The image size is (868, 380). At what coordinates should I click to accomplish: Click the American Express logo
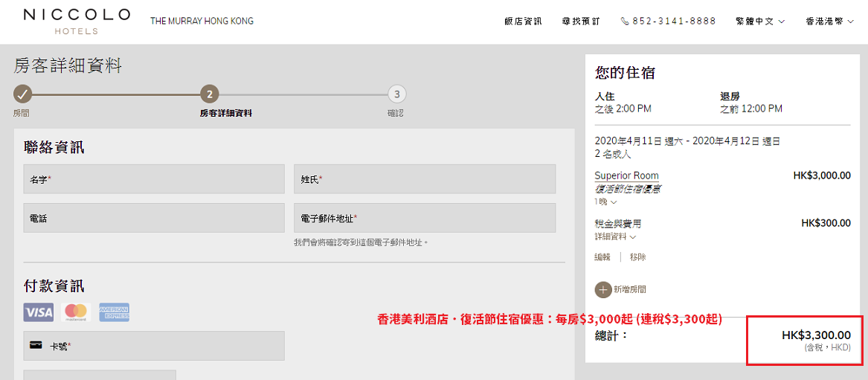[x=114, y=312]
